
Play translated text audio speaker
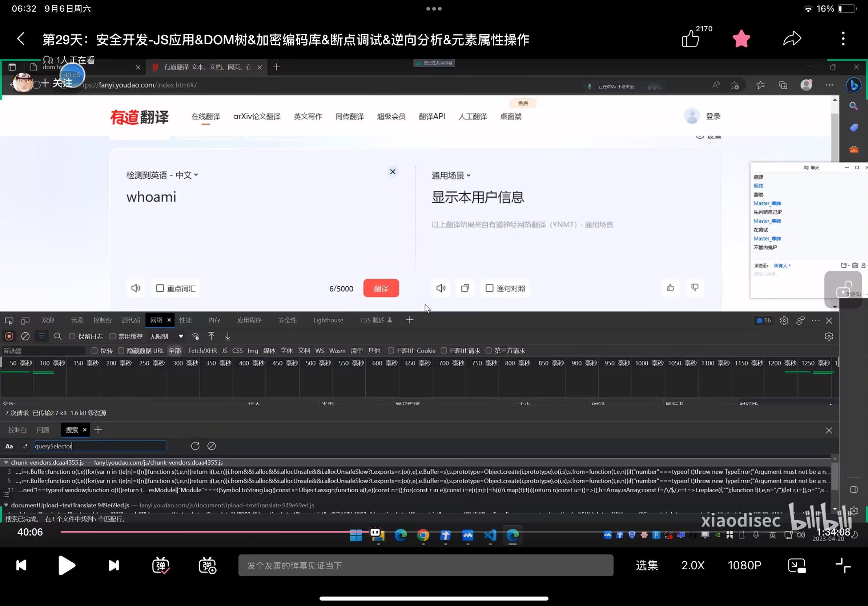[441, 288]
